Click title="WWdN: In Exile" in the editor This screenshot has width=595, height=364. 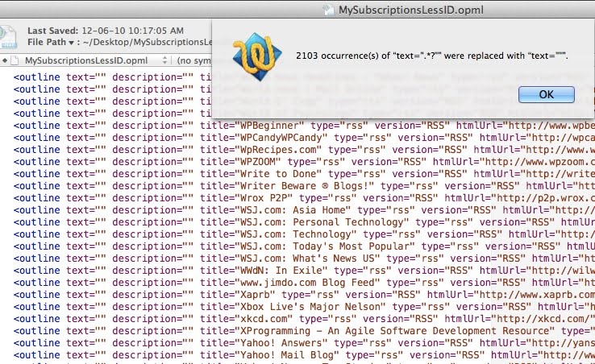264,271
